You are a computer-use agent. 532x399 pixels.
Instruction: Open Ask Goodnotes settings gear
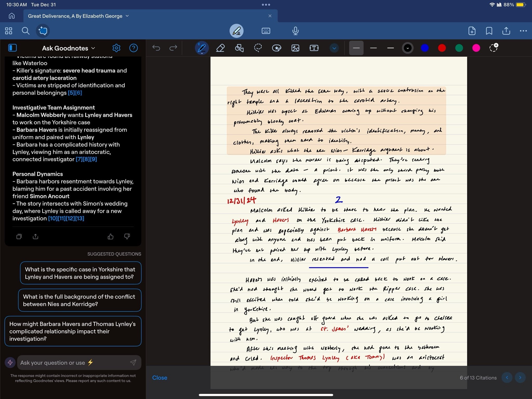[x=116, y=48]
